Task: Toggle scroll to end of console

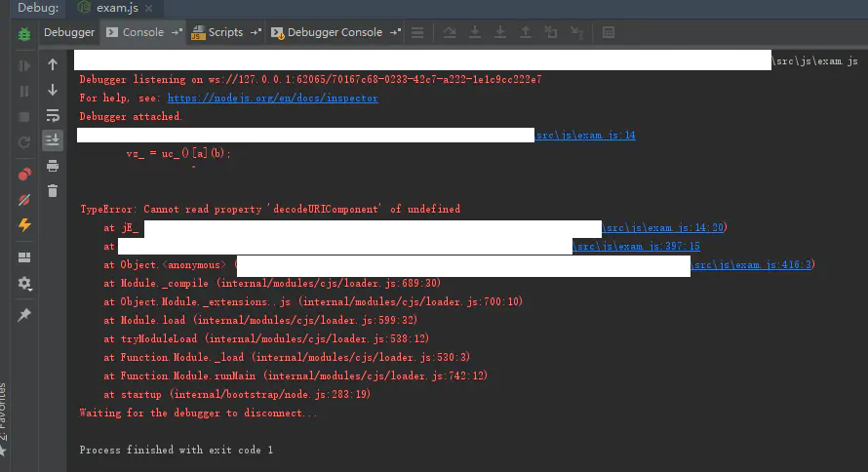Action: [x=53, y=140]
